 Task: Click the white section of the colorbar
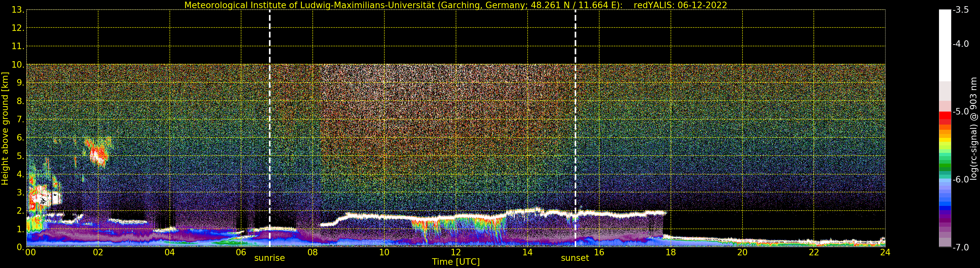pos(945,46)
